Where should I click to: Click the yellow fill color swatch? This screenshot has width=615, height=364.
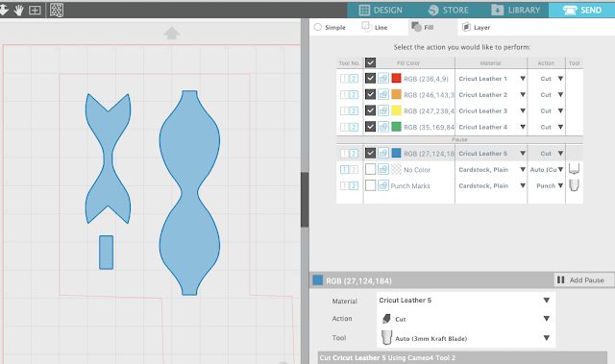click(x=396, y=110)
